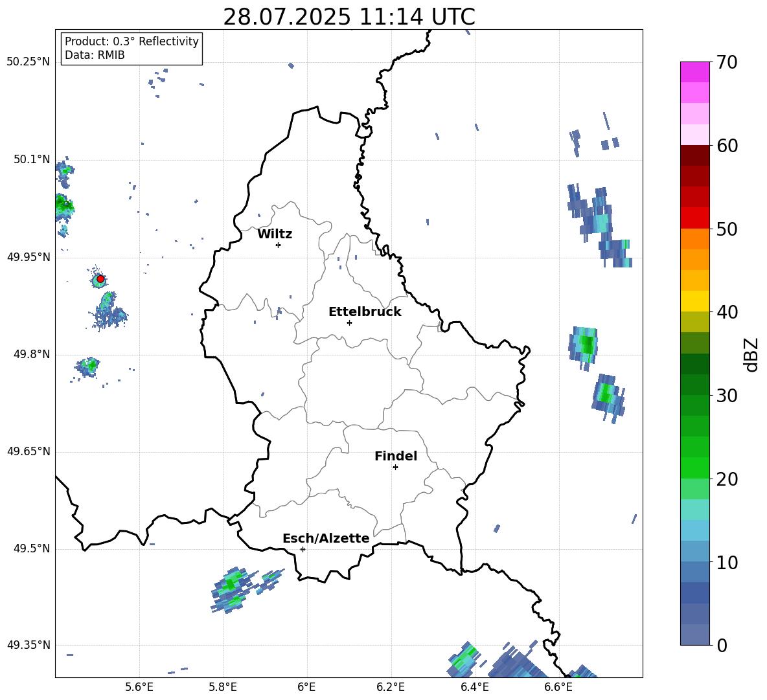
Task: Click the 50 colorbar tick label
Action: [x=727, y=229]
